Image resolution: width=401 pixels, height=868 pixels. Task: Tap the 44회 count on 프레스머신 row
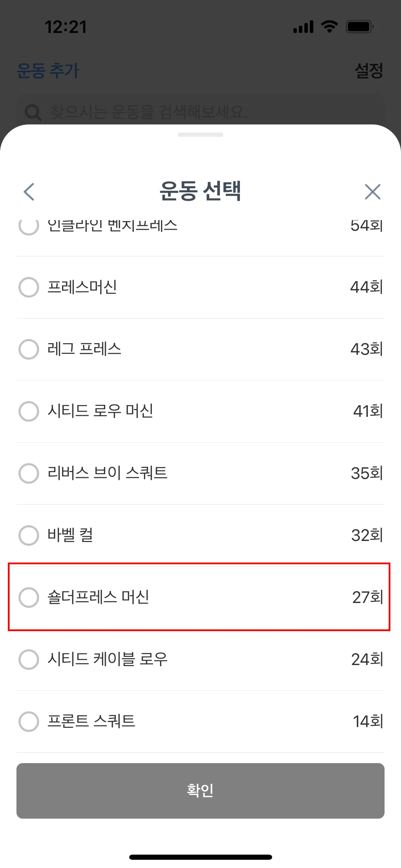click(x=366, y=287)
